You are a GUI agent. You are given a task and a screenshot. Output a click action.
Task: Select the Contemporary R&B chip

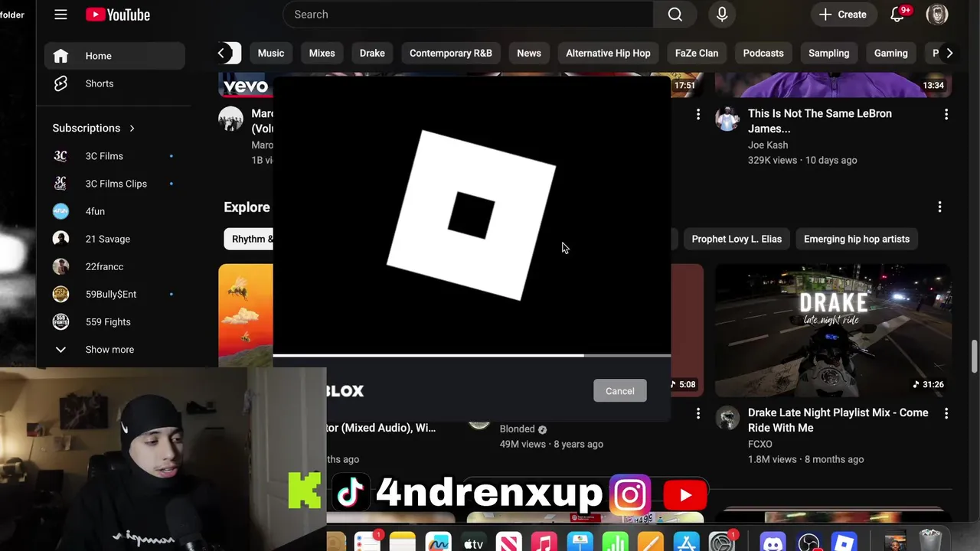coord(451,53)
